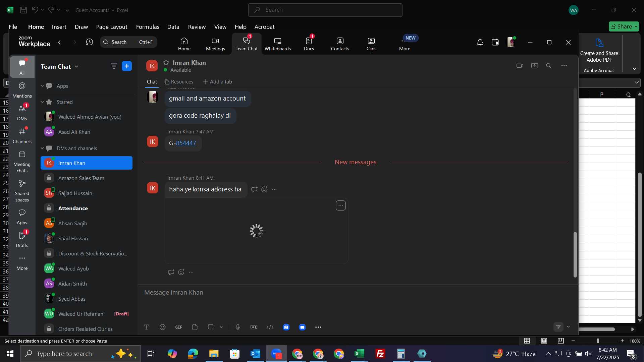Open Asad Ali Khan chat
The image size is (644, 362).
point(87,132)
